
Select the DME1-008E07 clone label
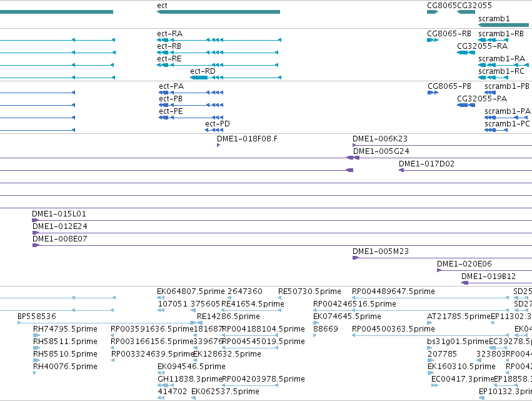point(60,239)
